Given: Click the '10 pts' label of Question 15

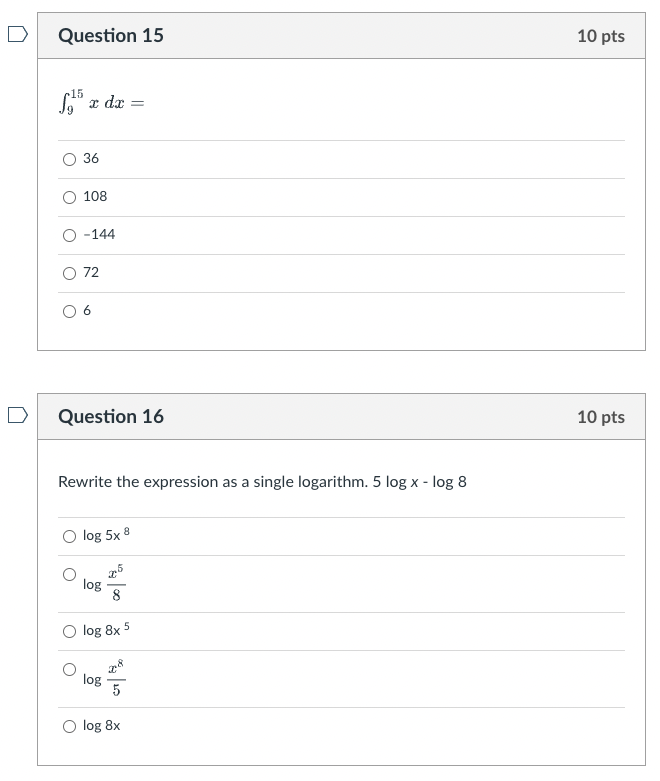Looking at the screenshot, I should coord(600,36).
